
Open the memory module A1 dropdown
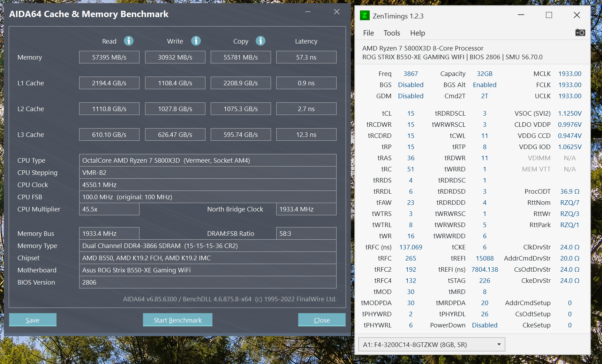pos(431,344)
